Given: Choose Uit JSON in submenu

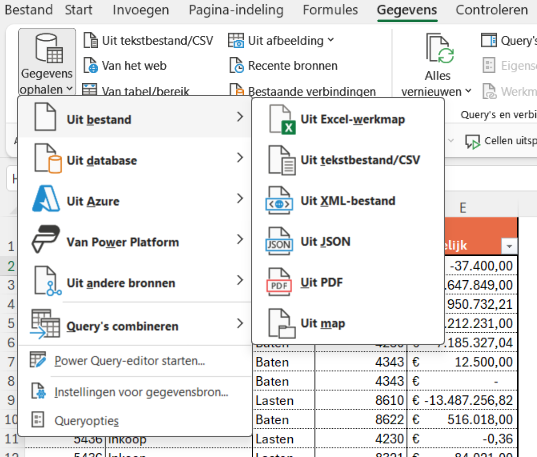Looking at the screenshot, I should [348, 242].
